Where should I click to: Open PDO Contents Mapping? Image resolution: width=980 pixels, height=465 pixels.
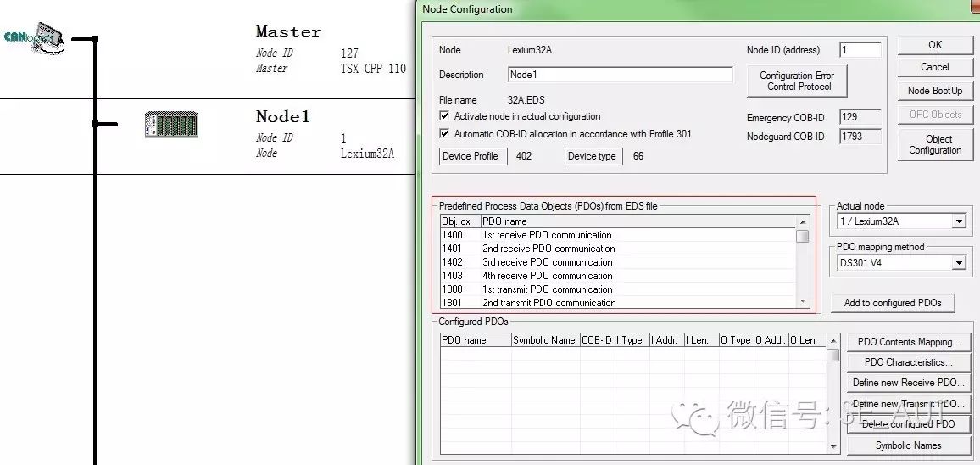pos(909,342)
